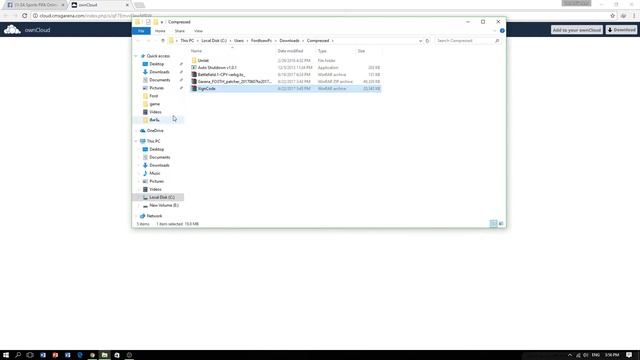The image size is (640, 360).
Task: Open the File ribbon tab
Action: click(x=141, y=31)
